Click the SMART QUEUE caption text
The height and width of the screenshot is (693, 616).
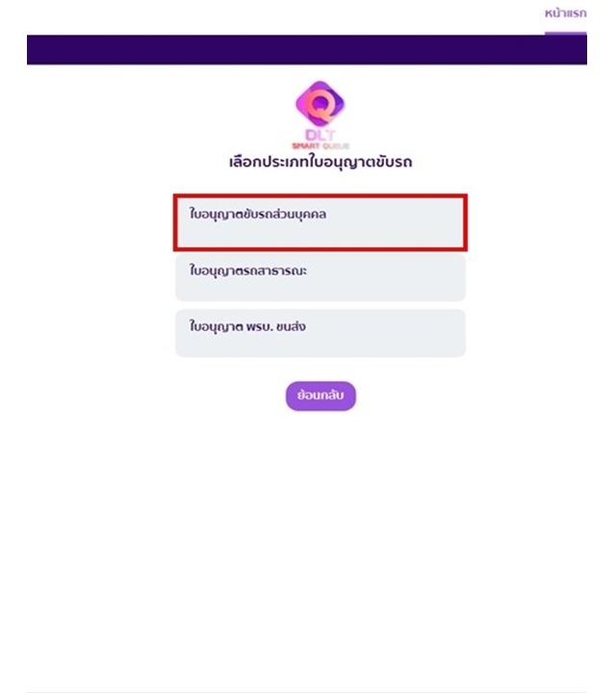[x=321, y=146]
